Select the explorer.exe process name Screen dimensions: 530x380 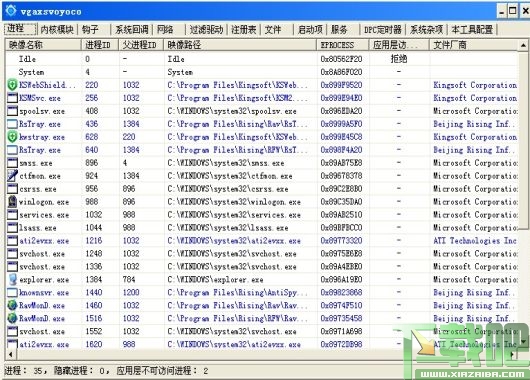[44, 280]
